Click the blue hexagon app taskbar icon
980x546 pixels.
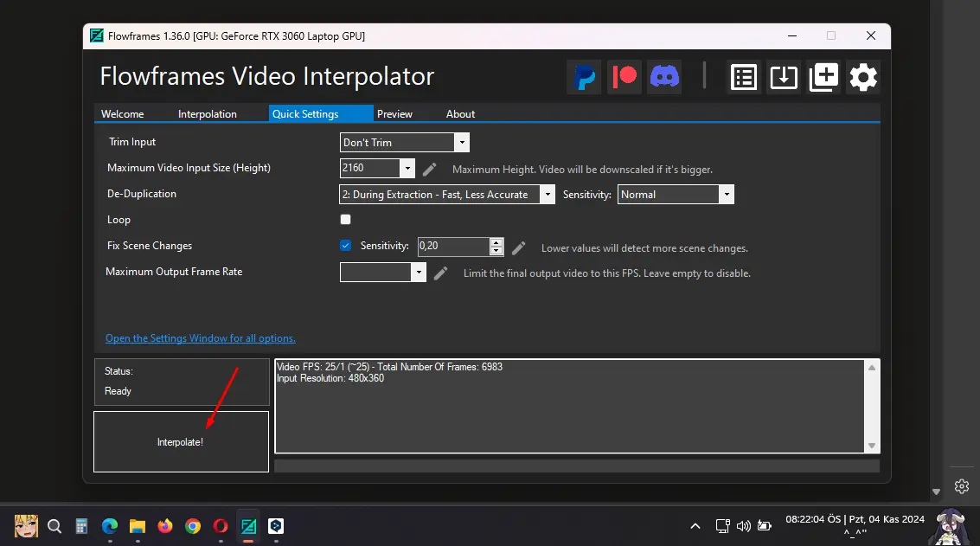pos(276,526)
